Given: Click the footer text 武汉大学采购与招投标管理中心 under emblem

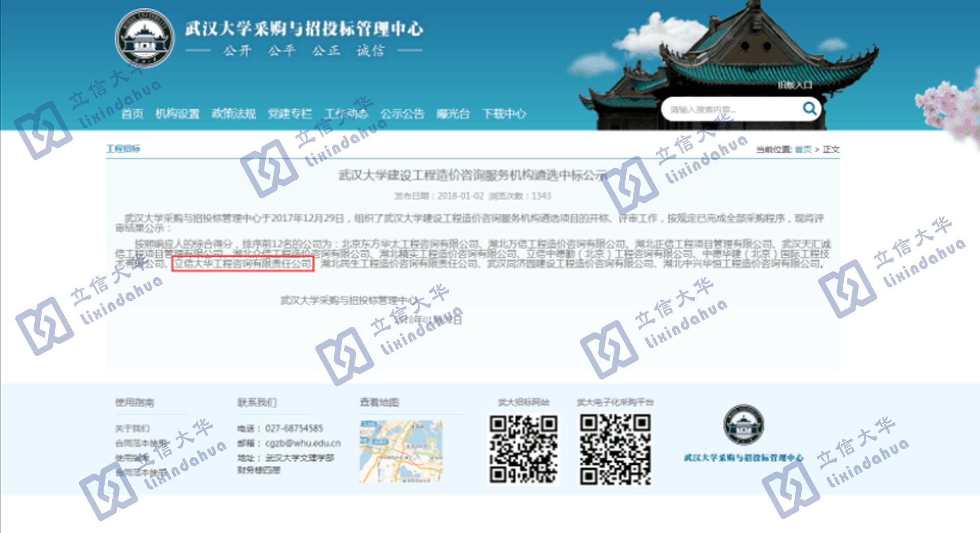Looking at the screenshot, I should pyautogui.click(x=744, y=458).
